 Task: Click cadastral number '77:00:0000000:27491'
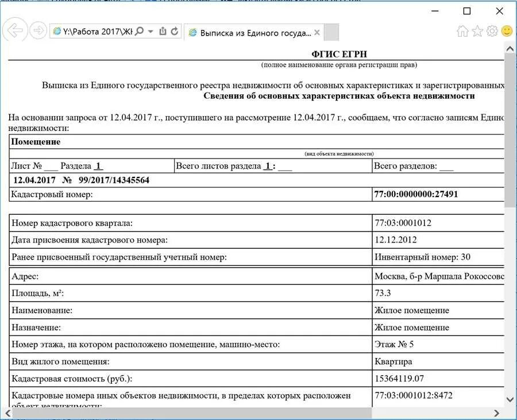point(416,194)
